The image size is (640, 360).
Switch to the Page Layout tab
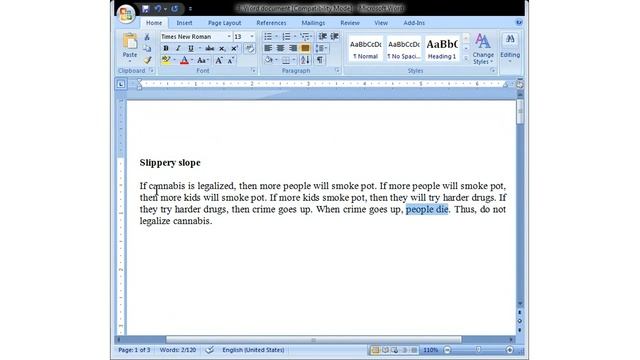(x=224, y=23)
